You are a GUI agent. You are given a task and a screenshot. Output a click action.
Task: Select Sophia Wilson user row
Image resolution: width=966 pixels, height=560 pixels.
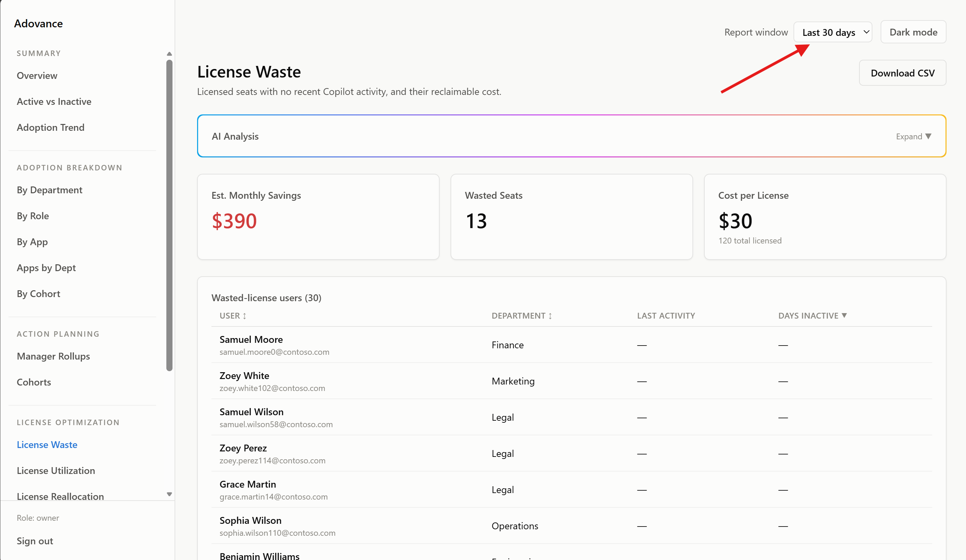point(571,526)
